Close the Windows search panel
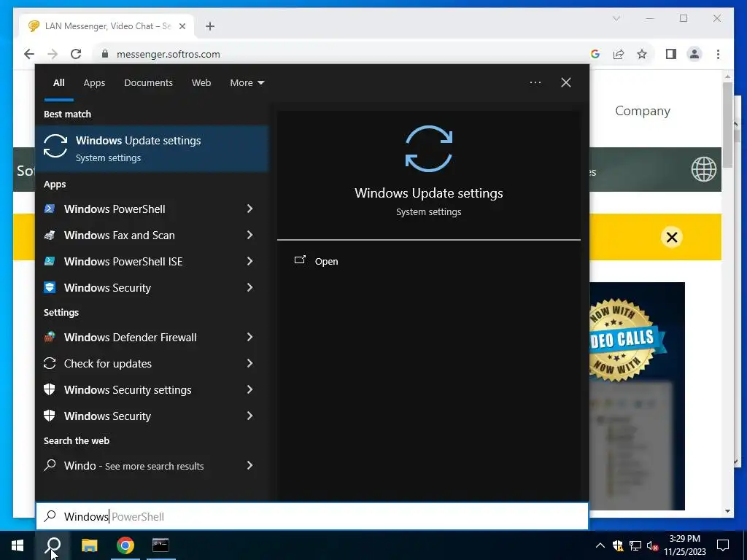Screen dimensions: 747x560 (x=566, y=82)
